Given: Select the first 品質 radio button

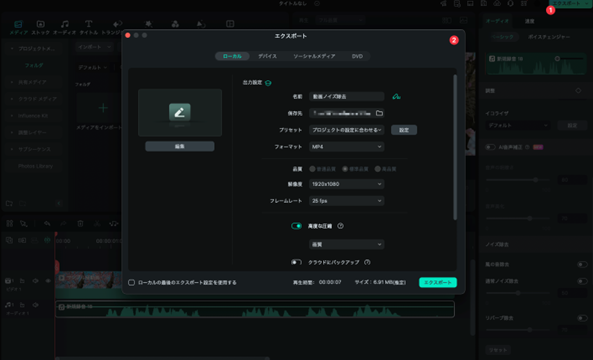Looking at the screenshot, I should [312, 169].
